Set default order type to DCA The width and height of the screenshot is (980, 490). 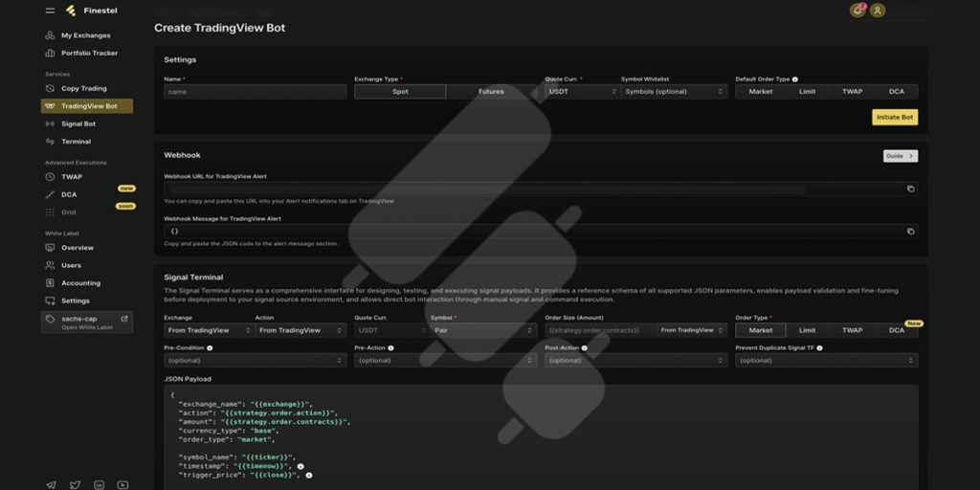[896, 91]
